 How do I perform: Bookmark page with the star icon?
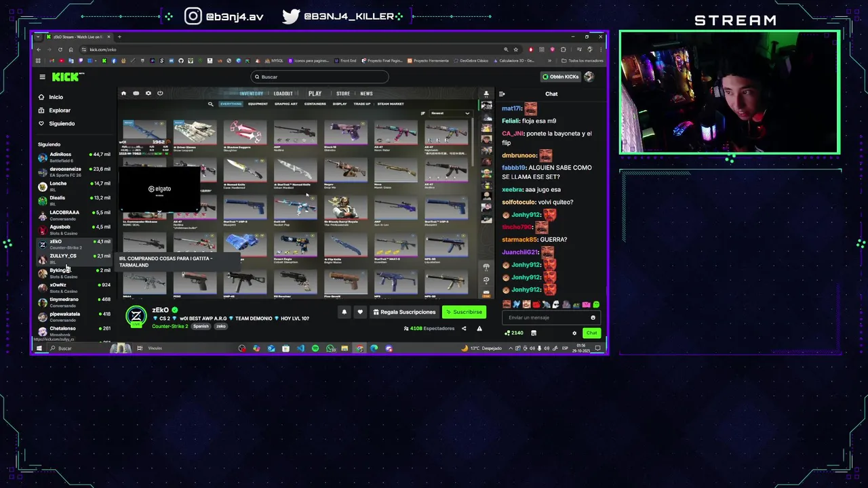(515, 49)
